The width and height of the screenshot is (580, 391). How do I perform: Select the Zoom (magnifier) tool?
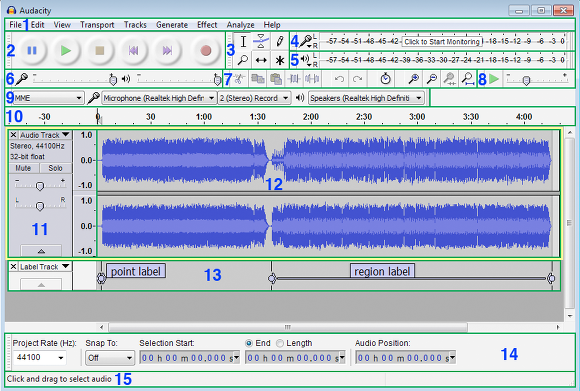click(243, 60)
